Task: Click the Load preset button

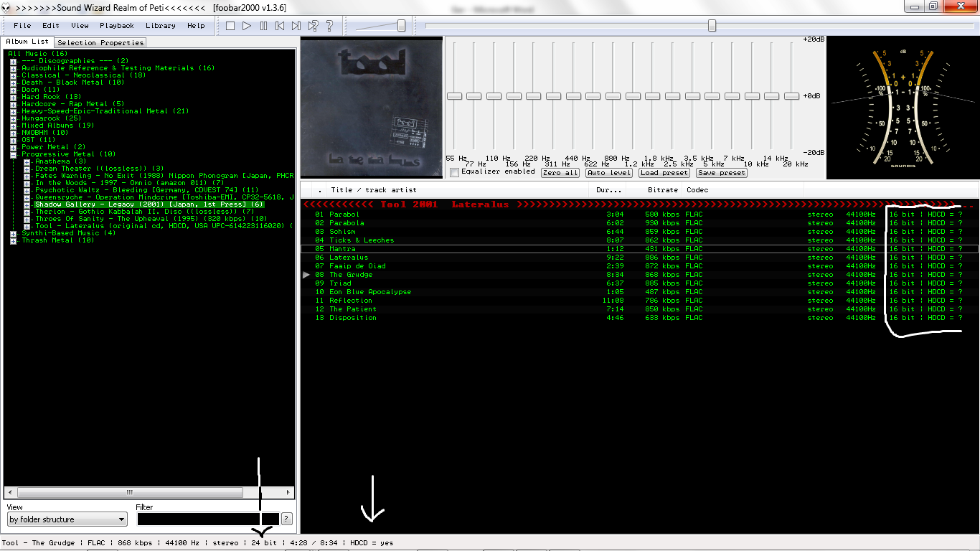Action: point(664,173)
